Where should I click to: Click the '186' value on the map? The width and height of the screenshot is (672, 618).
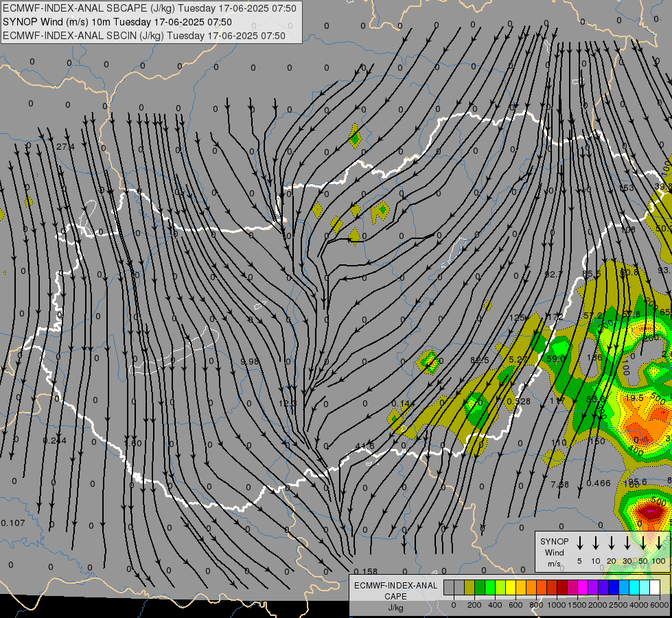pos(594,357)
